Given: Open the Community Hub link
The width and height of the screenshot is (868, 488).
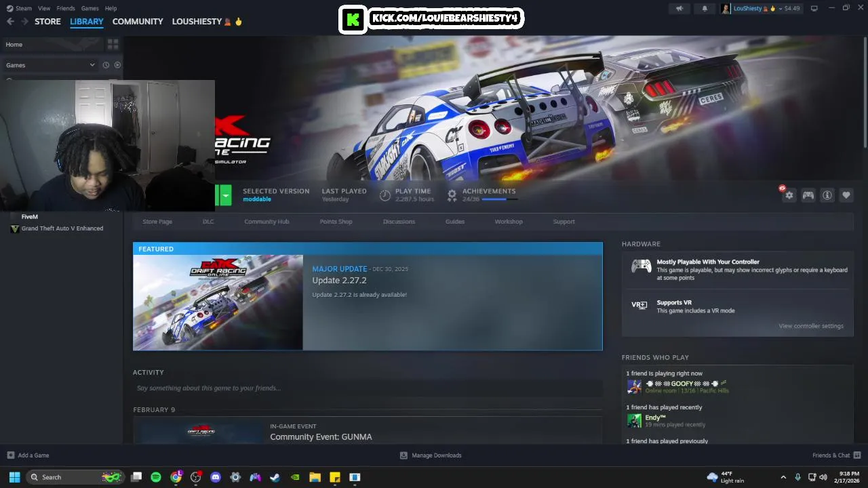Looking at the screenshot, I should pyautogui.click(x=267, y=222).
